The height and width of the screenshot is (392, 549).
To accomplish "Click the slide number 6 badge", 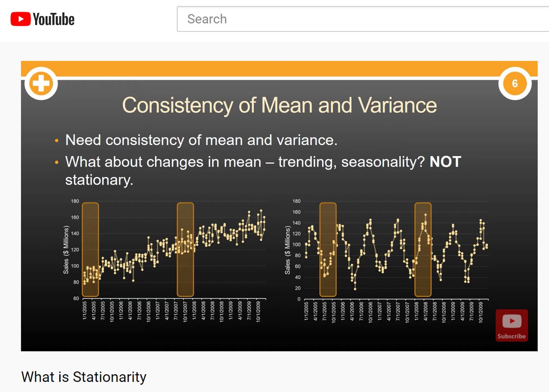I will 515,83.
